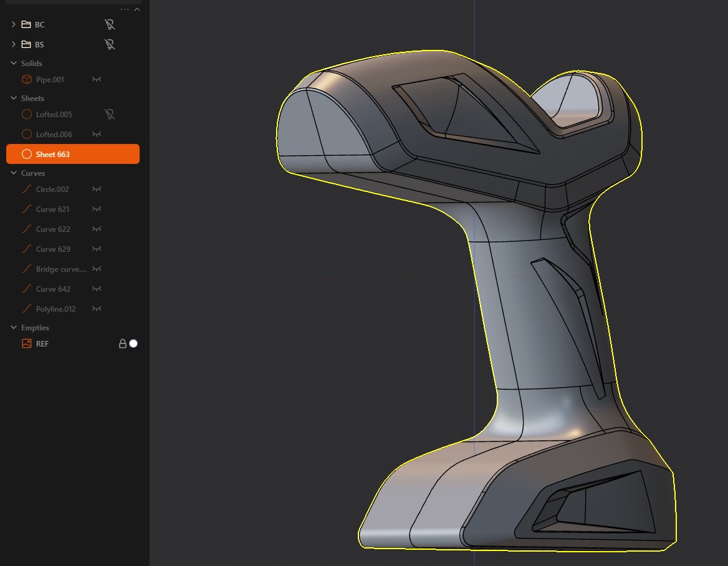Click the curve icon beside Circle.002
Screen dimensions: 728x566
(26, 189)
